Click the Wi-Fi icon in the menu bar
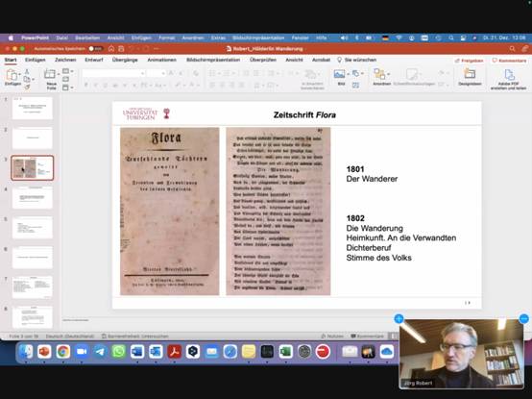532x399 pixels. pos(399,38)
